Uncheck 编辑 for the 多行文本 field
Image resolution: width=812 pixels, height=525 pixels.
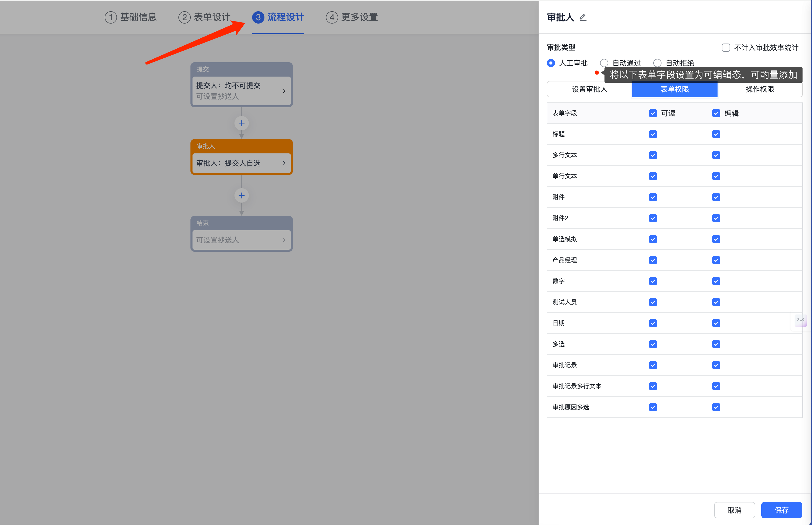point(716,155)
